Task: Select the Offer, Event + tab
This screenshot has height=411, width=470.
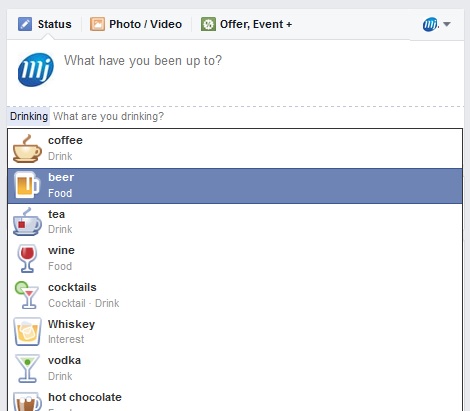Action: pos(246,24)
